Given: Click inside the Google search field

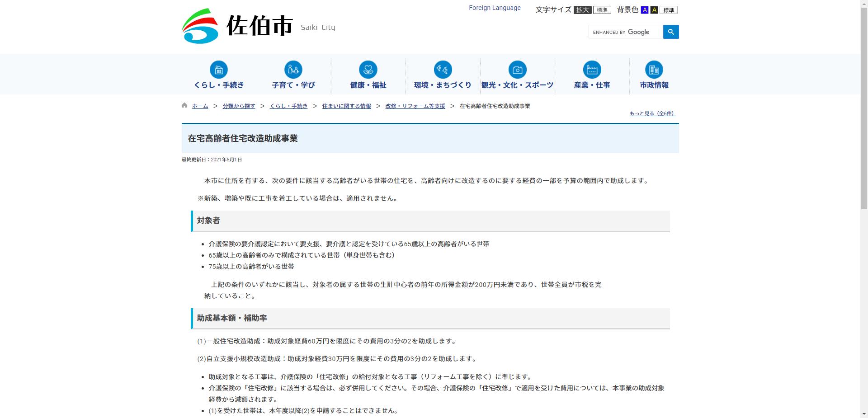Looking at the screenshot, I should tap(625, 32).
